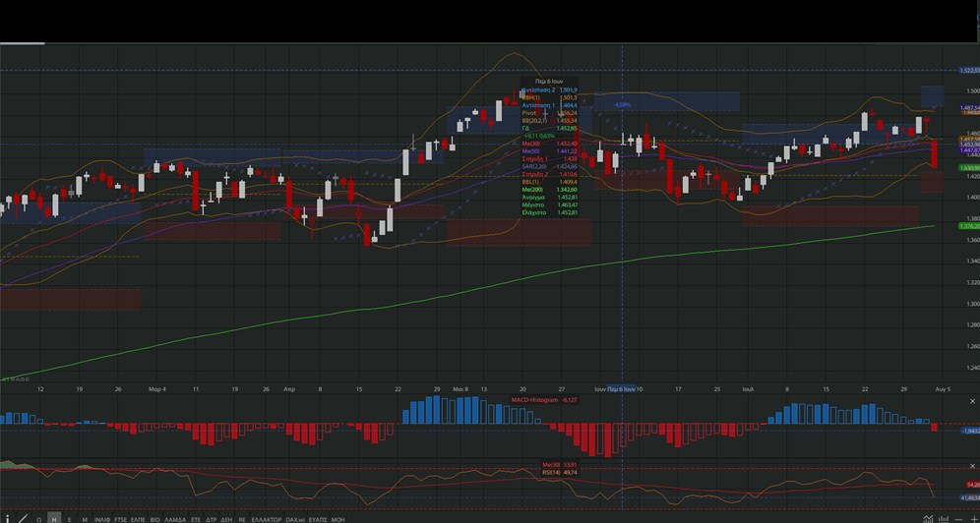Click the 41,4634 RSI axis value
Viewport: 980px width, 523px height.
pyautogui.click(x=969, y=497)
